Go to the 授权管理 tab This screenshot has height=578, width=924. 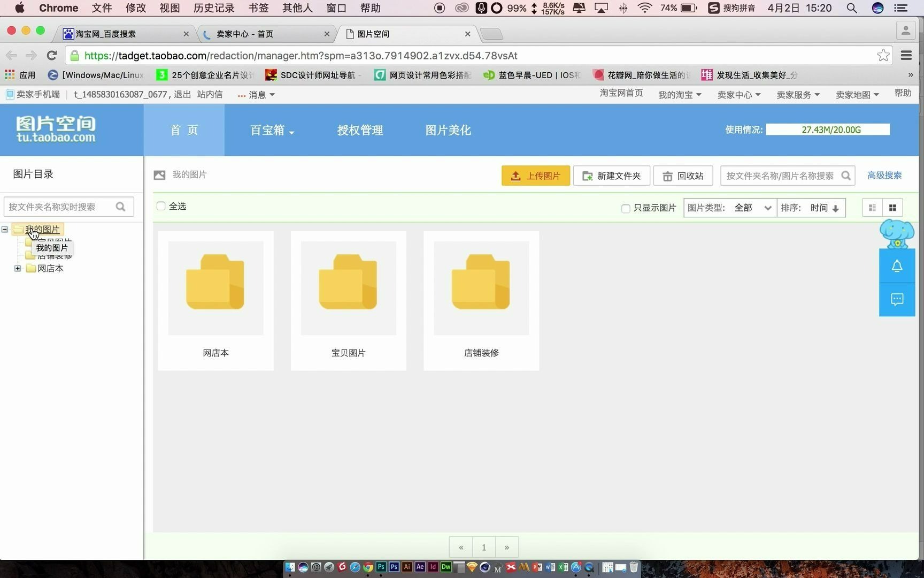(x=360, y=130)
